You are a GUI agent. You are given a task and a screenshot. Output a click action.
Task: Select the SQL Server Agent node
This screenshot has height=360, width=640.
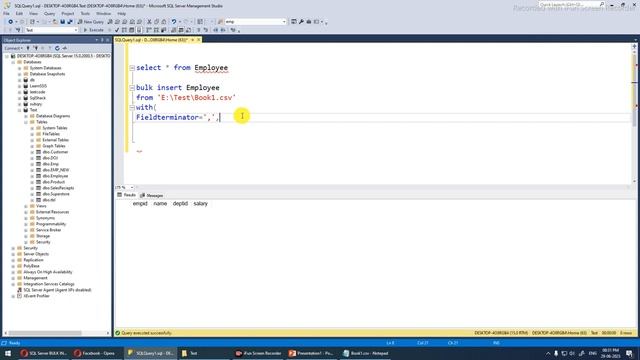pos(57,290)
